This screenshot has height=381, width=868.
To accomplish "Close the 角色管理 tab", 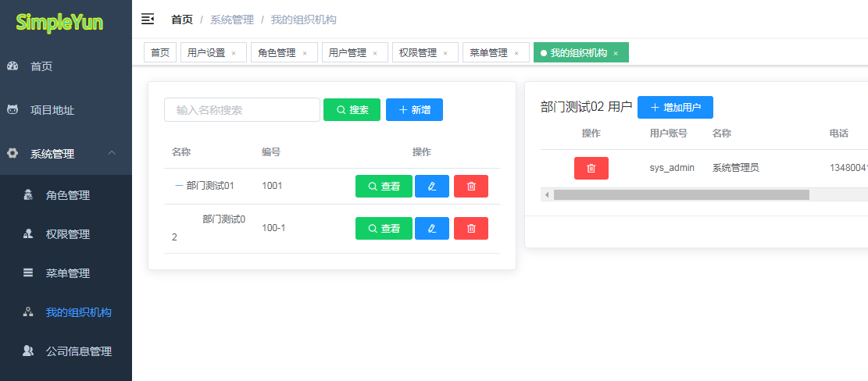I will click(x=305, y=53).
